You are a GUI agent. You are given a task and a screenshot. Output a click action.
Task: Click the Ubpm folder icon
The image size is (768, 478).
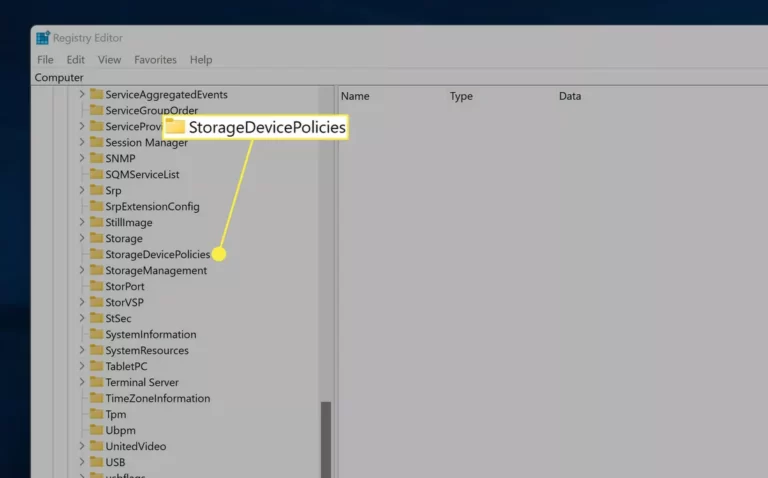pos(96,430)
